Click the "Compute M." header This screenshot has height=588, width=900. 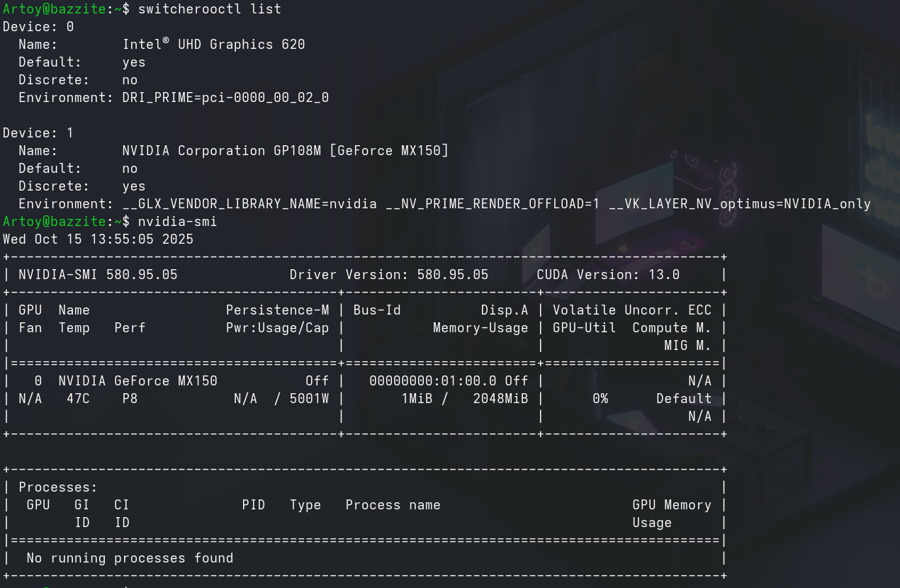[672, 328]
